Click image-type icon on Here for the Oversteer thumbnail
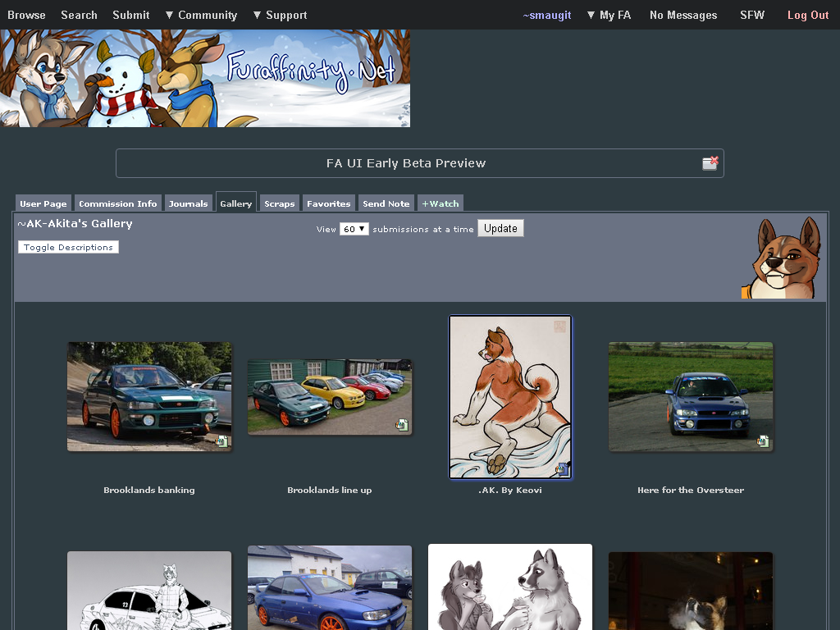Image resolution: width=840 pixels, height=630 pixels. 763,441
